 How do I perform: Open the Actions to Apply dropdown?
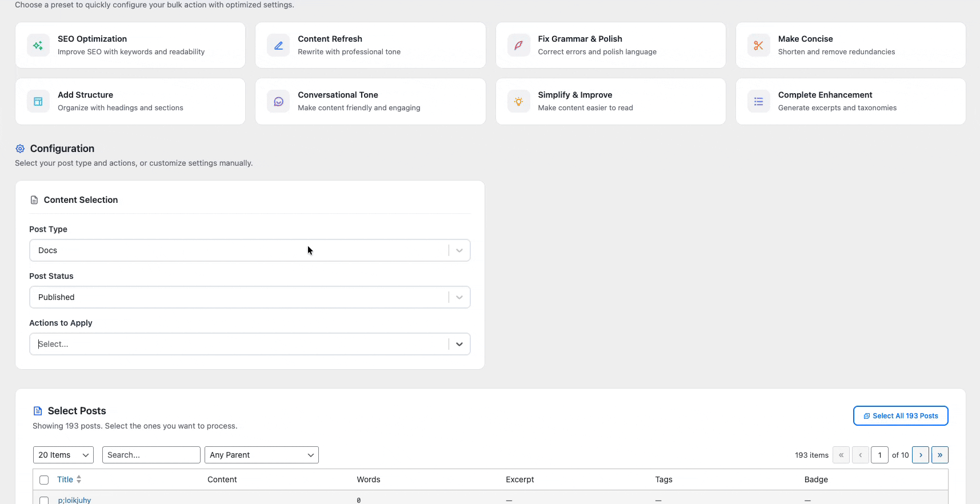(x=250, y=344)
